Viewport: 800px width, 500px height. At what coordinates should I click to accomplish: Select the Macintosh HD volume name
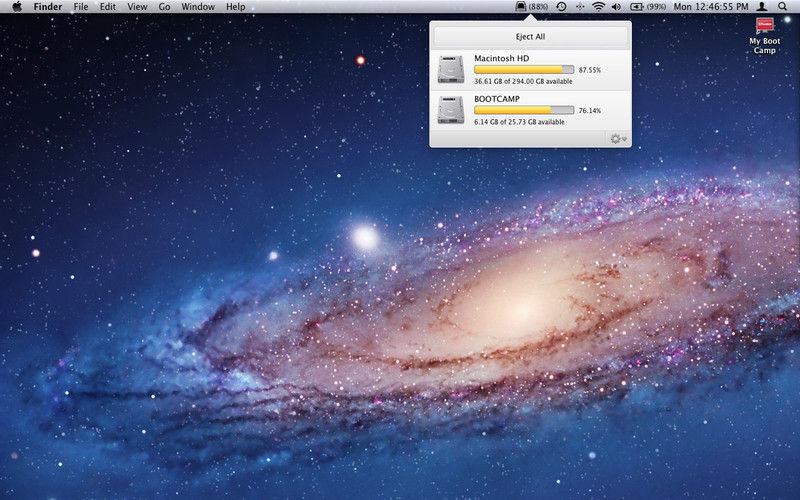click(x=502, y=58)
